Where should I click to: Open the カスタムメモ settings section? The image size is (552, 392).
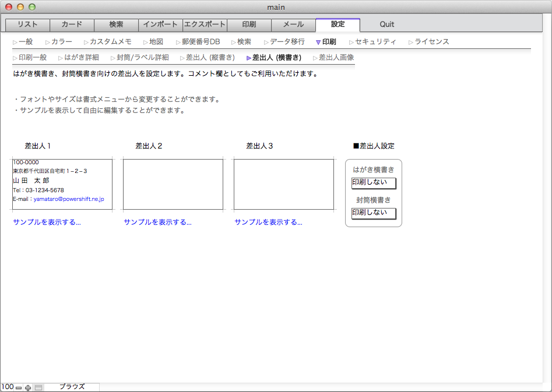[110, 42]
